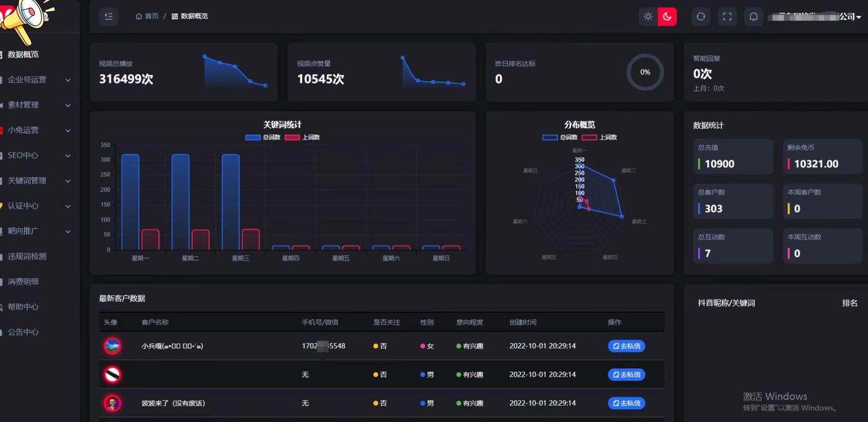Screen dimensions: 868x422
Task: Click the 排名 header in ranking panel
Action: tap(850, 303)
